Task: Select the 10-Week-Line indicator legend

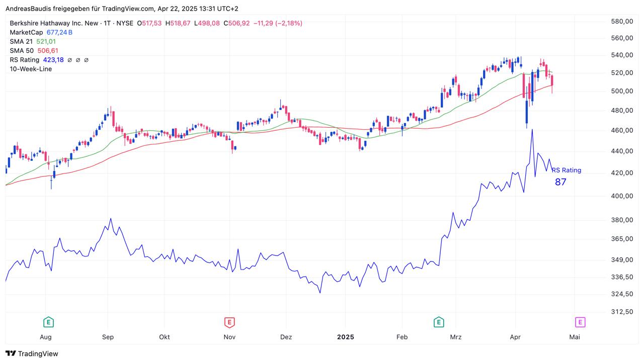Action: click(31, 69)
